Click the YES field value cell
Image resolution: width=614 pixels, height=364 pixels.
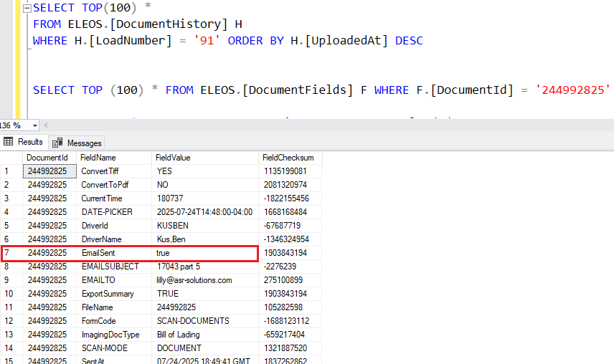pyautogui.click(x=205, y=171)
